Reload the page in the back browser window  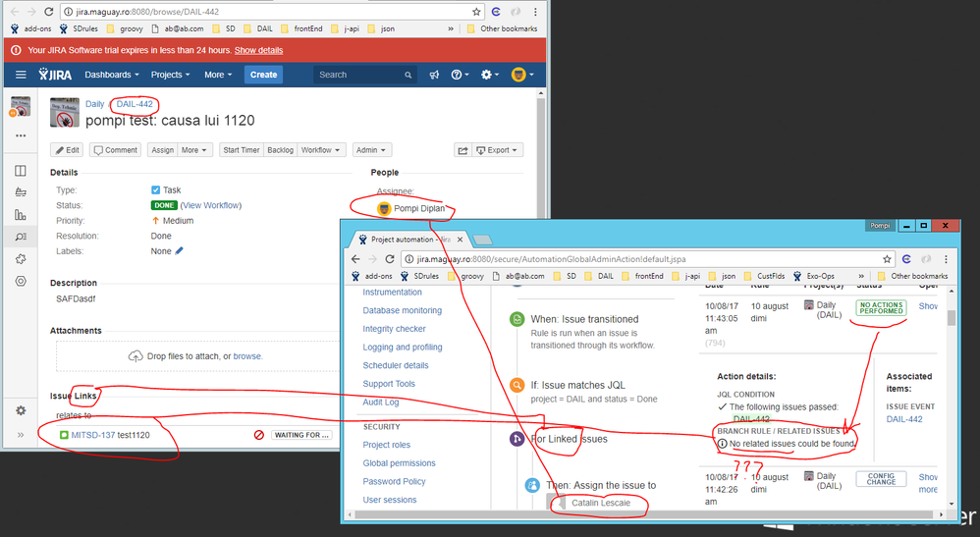[x=48, y=11]
